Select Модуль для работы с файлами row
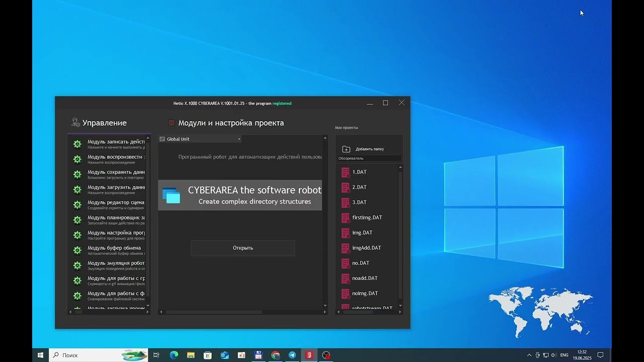Image resolution: width=644 pixels, height=362 pixels. (109, 296)
